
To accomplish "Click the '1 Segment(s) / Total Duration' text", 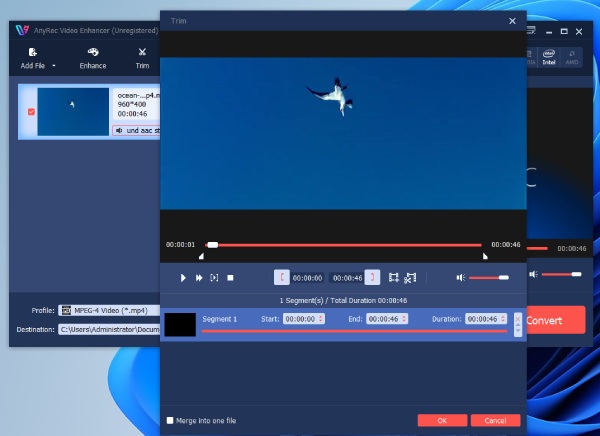I will [343, 300].
